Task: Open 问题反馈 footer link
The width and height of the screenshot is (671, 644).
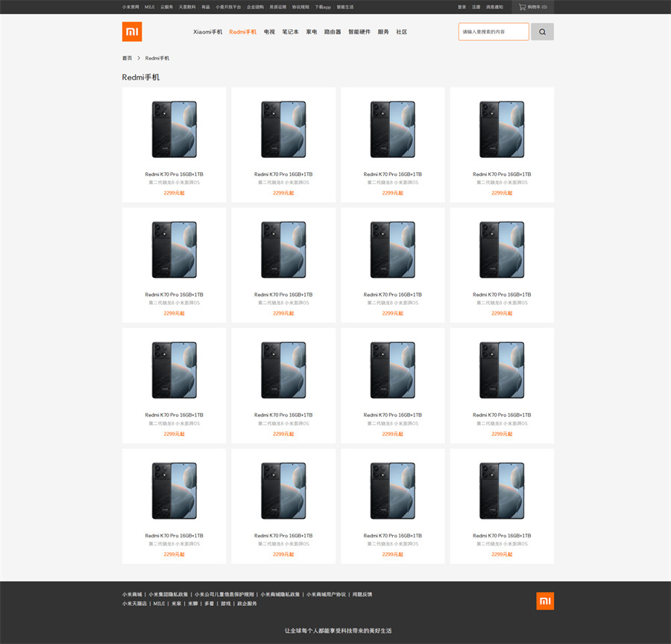Action: (x=362, y=594)
